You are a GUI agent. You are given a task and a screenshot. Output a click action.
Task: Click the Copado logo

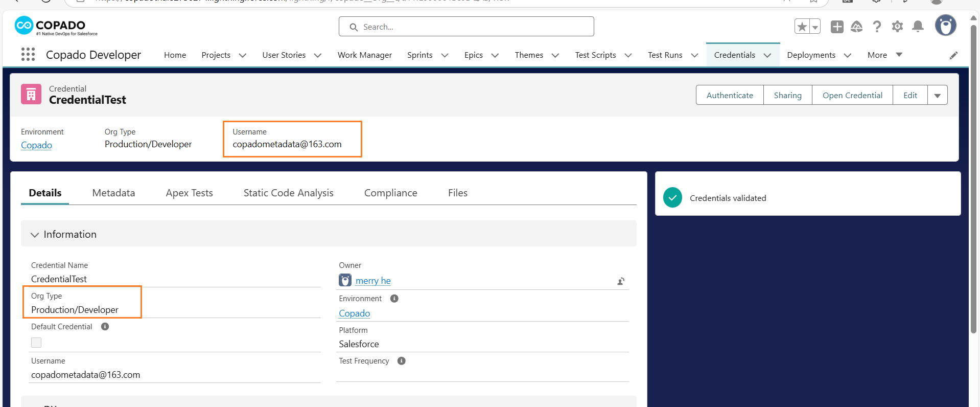tap(56, 26)
